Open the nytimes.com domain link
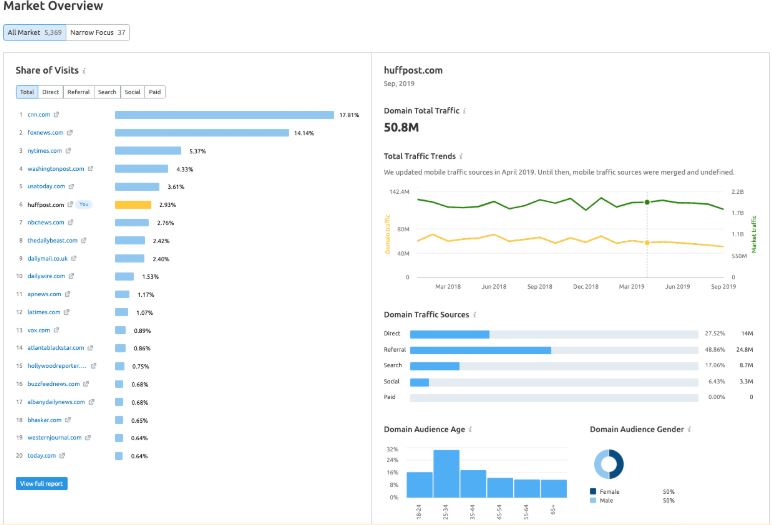Screen dimensions: 772x525 click(45, 151)
